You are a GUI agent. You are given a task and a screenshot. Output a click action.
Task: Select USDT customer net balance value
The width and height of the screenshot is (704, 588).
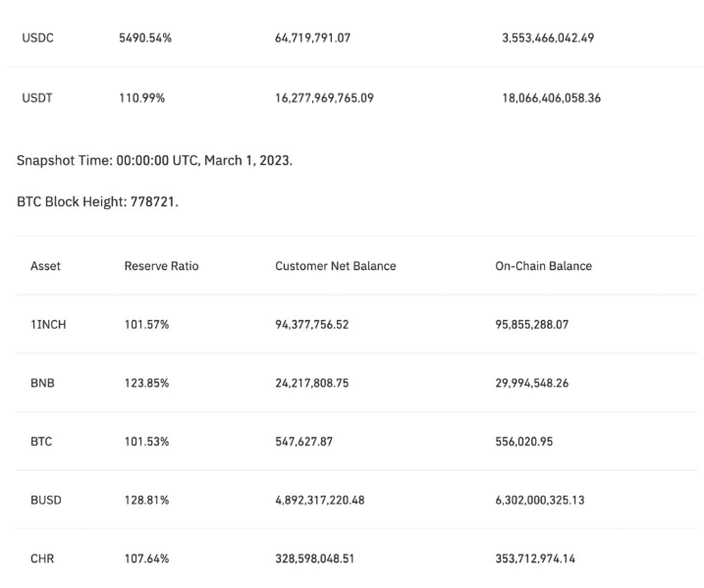coord(324,98)
